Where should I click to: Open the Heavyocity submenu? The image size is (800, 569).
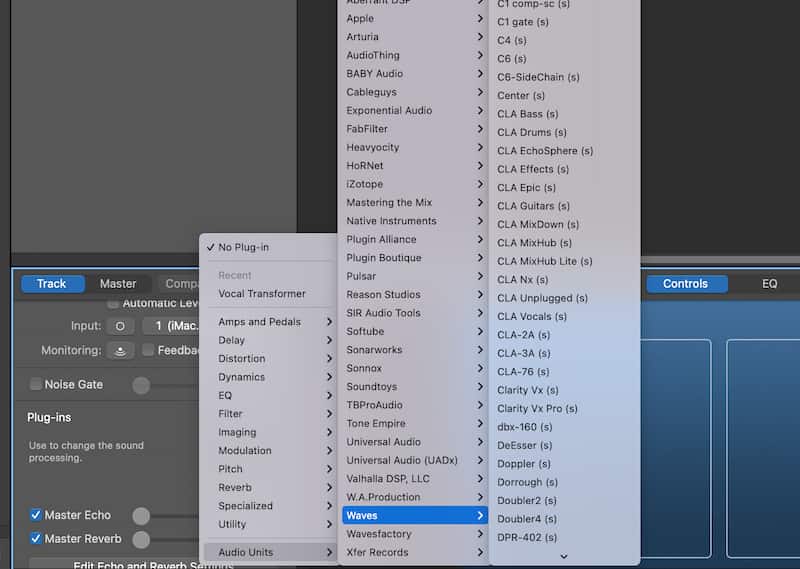point(414,147)
